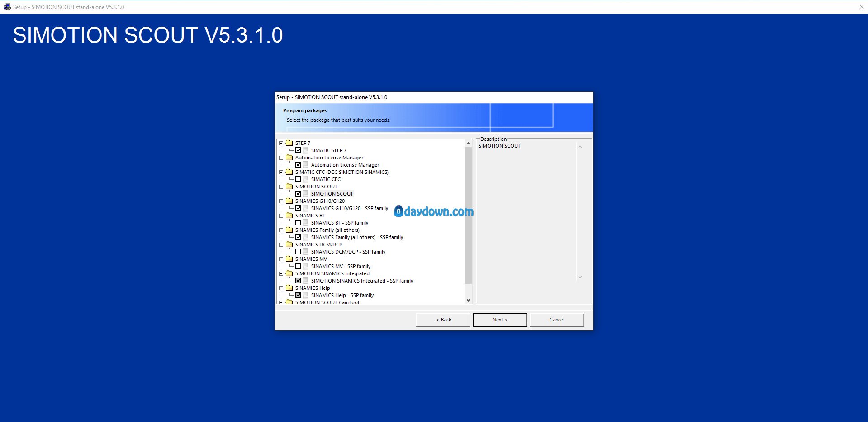Select the Automation License Manager child label

345,165
